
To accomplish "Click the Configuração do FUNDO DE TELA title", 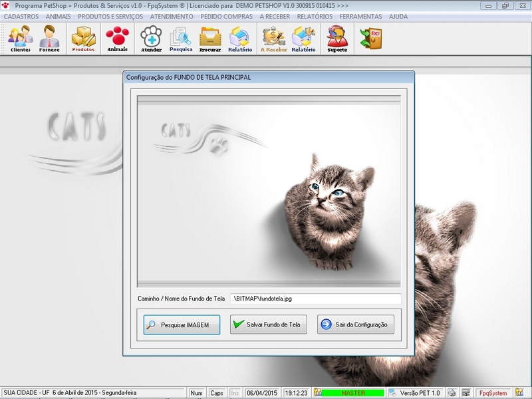I will point(189,77).
